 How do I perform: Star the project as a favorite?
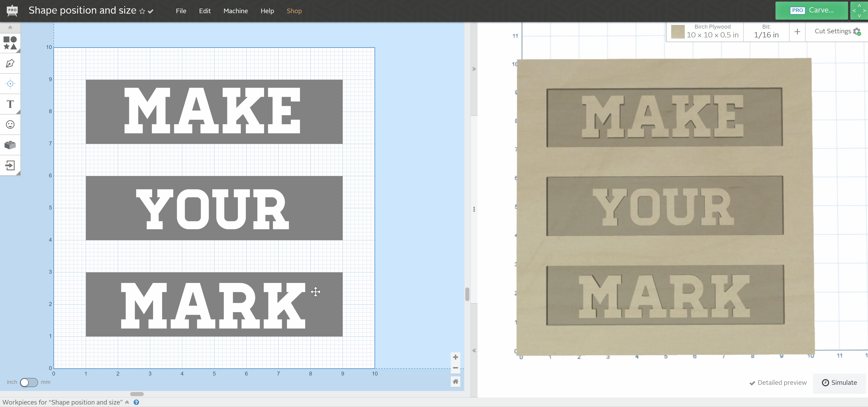click(142, 11)
